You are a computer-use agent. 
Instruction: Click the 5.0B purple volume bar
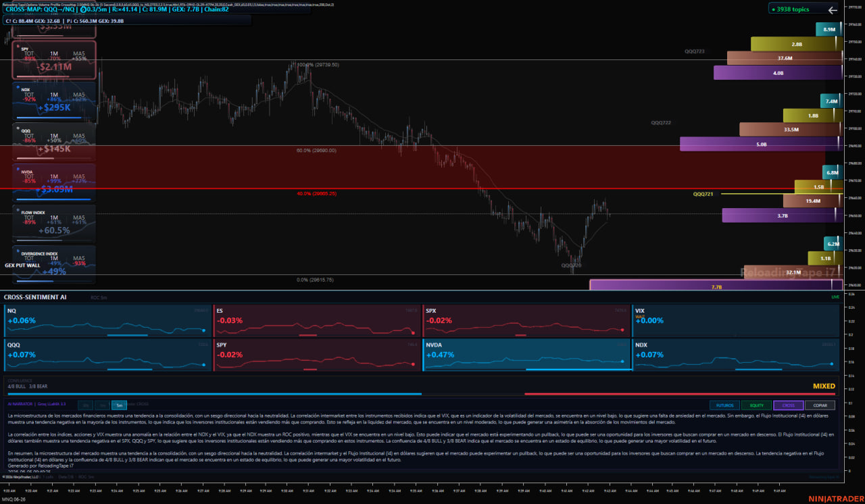point(761,144)
